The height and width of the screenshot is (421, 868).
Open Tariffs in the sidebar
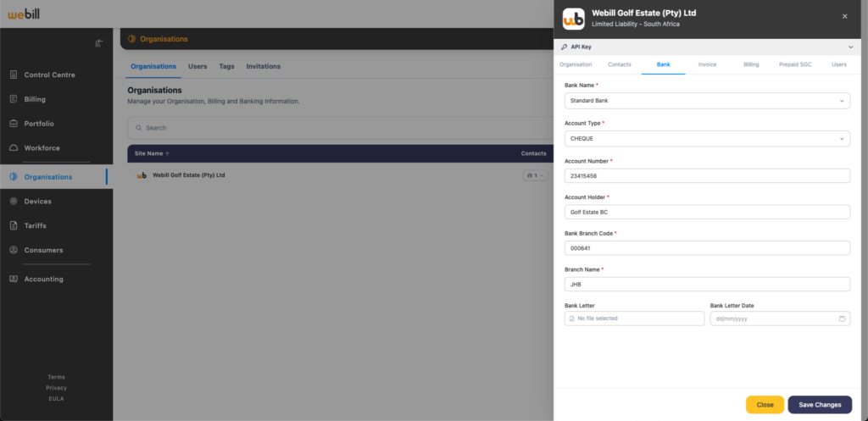pos(35,225)
